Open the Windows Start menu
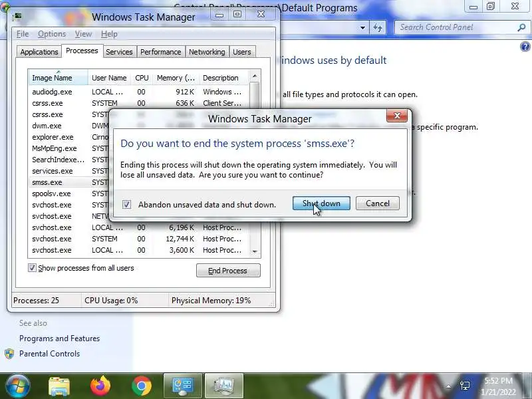 coord(17,386)
